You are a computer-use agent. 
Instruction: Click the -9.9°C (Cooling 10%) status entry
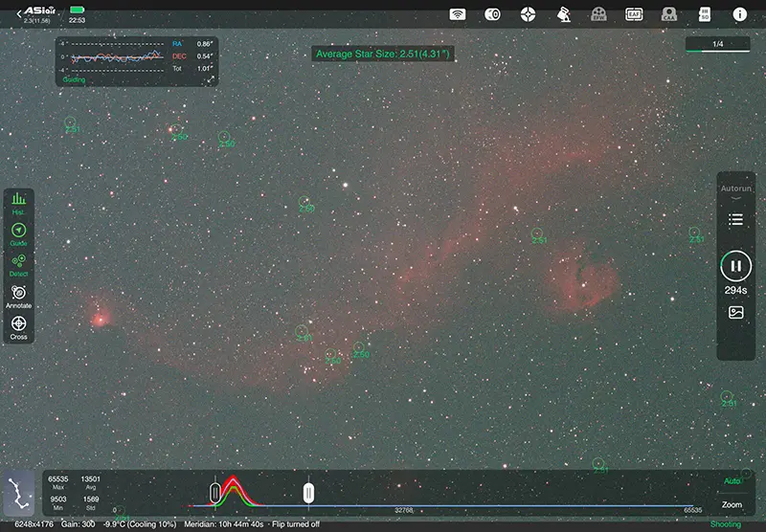140,524
